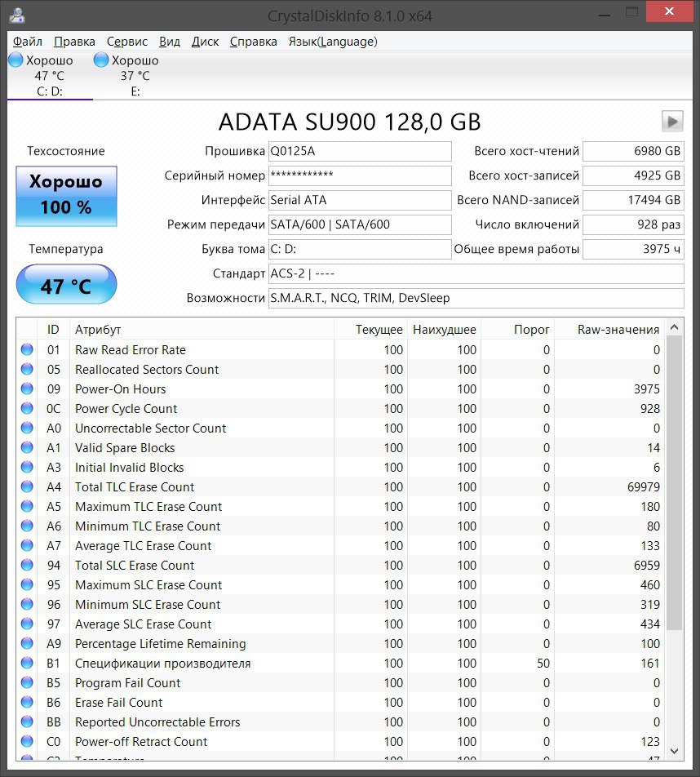
Task: Click the scroll down arrow of attribute list
Action: coord(674,751)
